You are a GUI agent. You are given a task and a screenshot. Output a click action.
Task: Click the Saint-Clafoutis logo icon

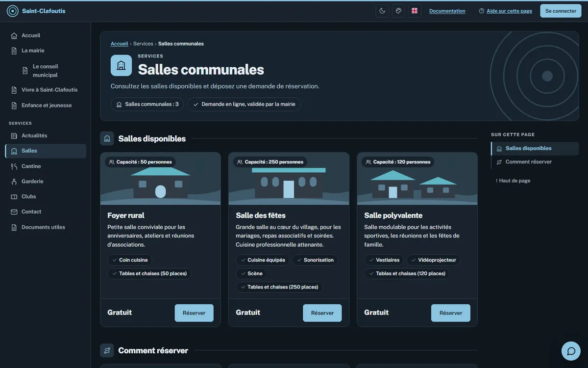click(x=13, y=11)
